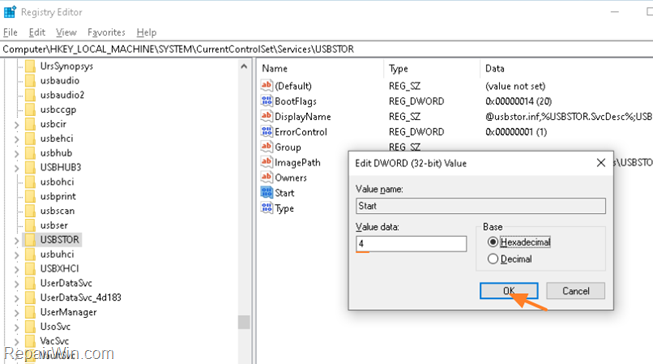Click the usbcir folder icon
Viewport: 653px width, 364px height.
click(x=30, y=124)
